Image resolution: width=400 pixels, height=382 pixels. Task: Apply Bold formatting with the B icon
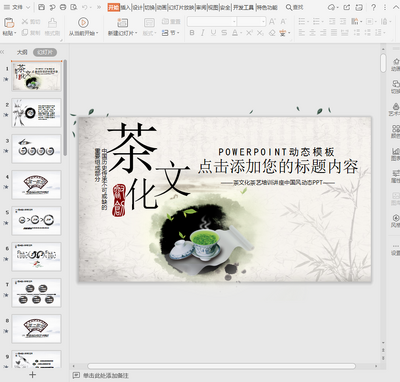pyautogui.click(x=192, y=33)
